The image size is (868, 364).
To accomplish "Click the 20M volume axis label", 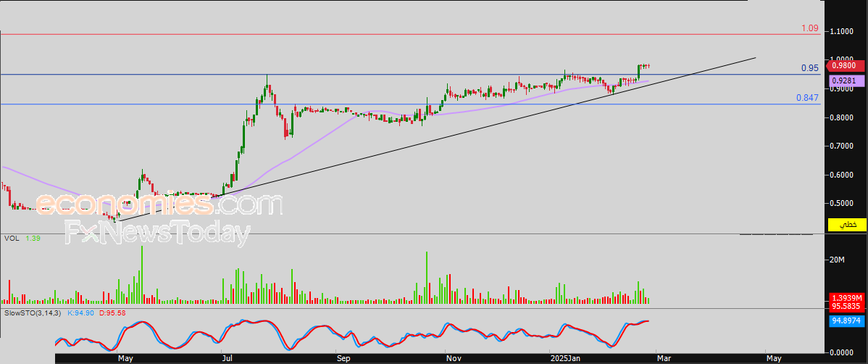I will click(x=838, y=260).
